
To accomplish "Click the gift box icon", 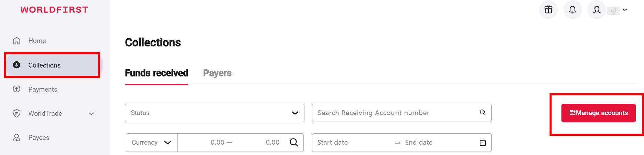I will [x=548, y=10].
